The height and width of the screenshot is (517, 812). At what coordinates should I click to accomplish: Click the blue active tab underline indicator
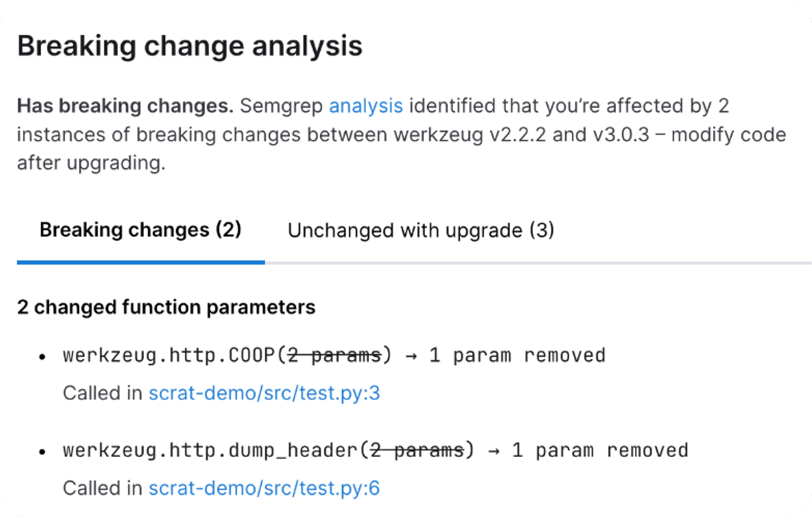pos(140,262)
